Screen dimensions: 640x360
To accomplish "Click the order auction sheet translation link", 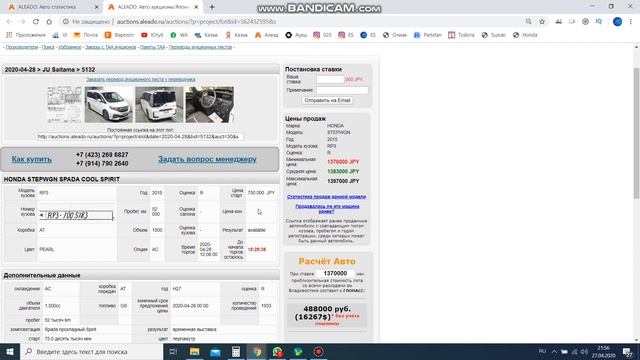I will pos(140,79).
